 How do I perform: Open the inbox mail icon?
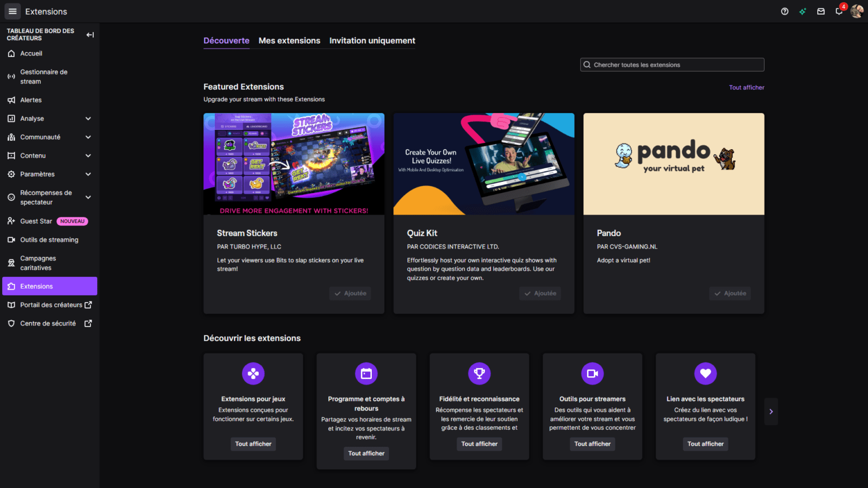pos(821,11)
